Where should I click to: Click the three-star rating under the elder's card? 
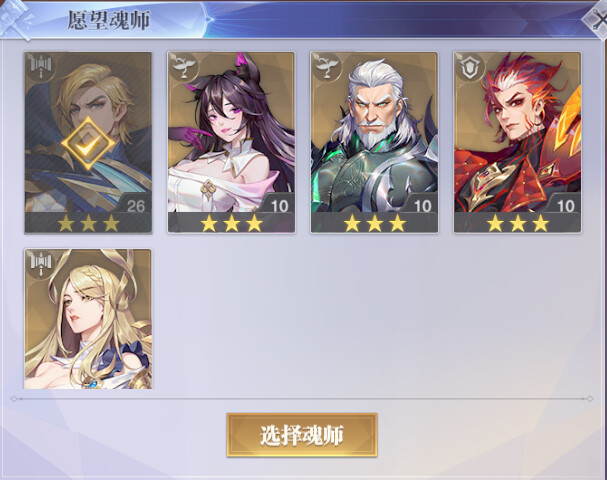[x=374, y=223]
